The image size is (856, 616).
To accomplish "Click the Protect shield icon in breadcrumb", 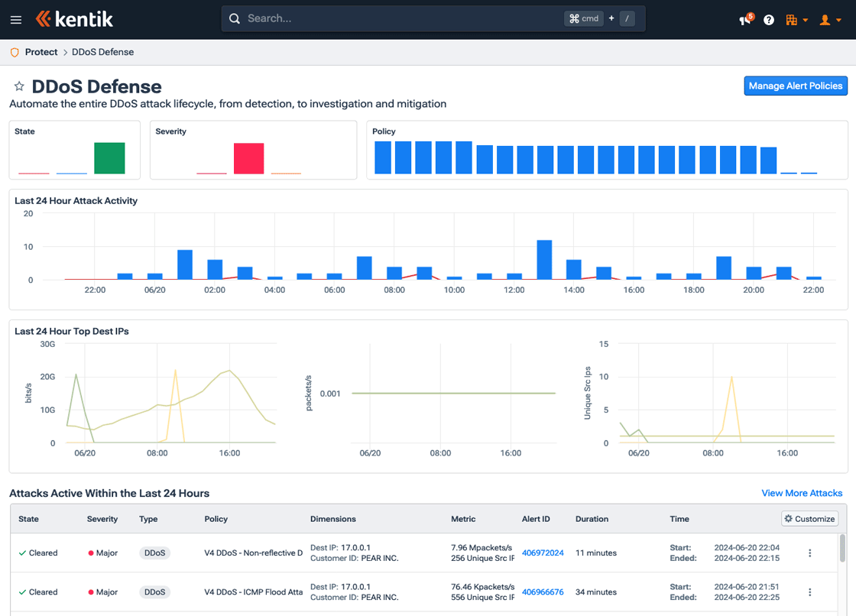I will click(x=15, y=52).
